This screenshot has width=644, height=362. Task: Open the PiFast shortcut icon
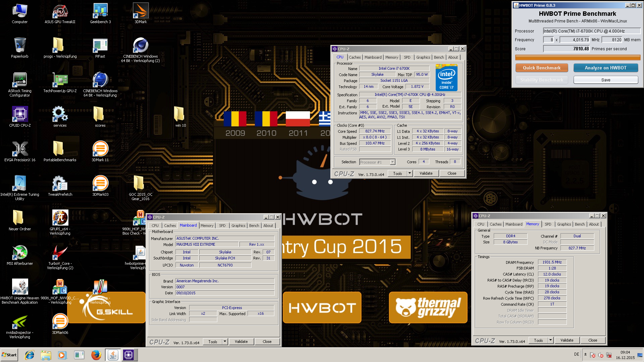(x=100, y=48)
